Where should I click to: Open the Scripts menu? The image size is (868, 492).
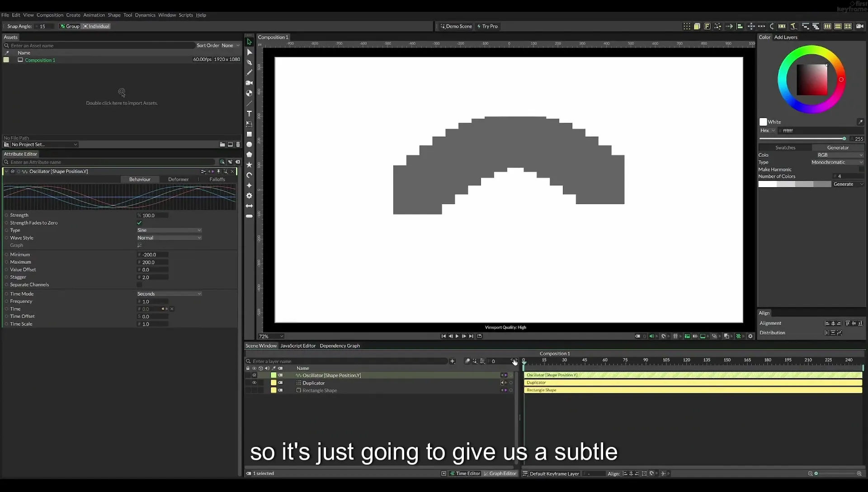pyautogui.click(x=186, y=15)
